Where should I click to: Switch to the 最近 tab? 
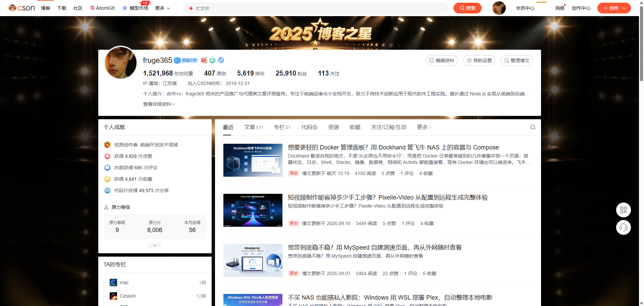click(228, 127)
